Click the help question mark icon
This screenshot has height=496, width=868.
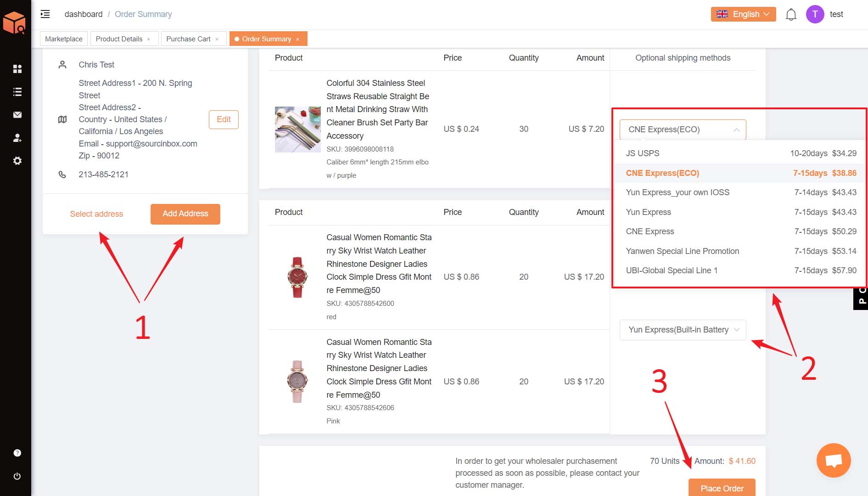tap(17, 453)
